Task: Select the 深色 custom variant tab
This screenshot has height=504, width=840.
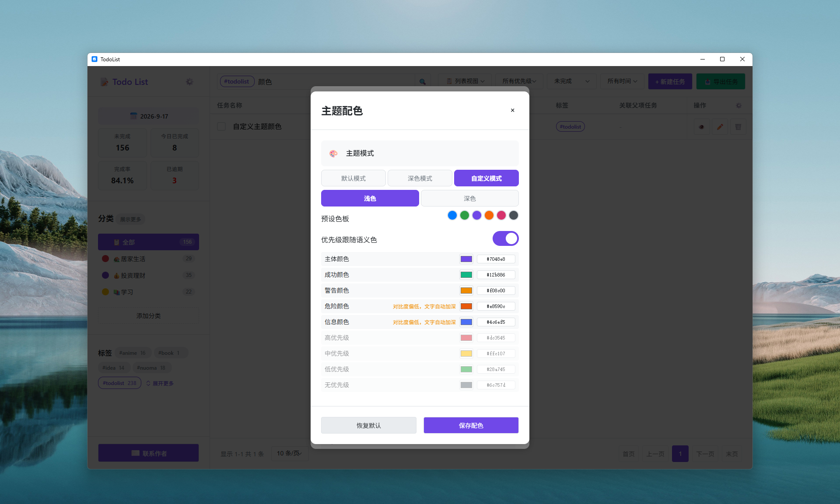Action: coord(470,198)
